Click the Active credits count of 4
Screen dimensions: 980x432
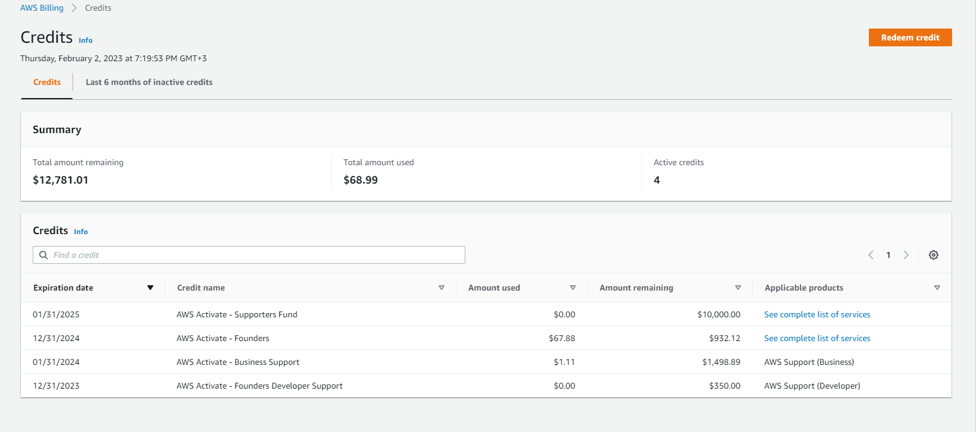[657, 180]
